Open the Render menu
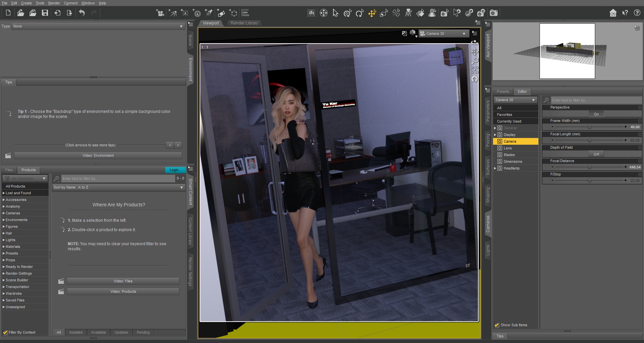The image size is (644, 343). pyautogui.click(x=54, y=3)
